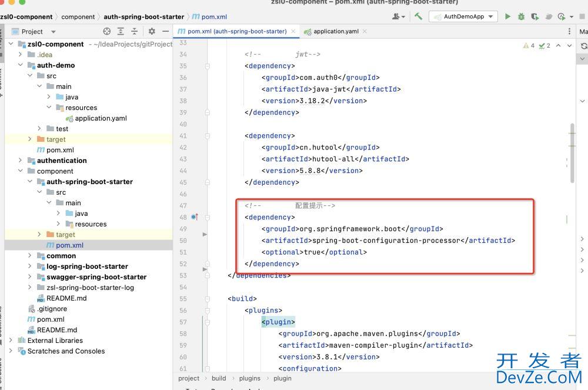
Task: Open the AuthDemoApp run configuration dropdown
Action: tap(463, 16)
